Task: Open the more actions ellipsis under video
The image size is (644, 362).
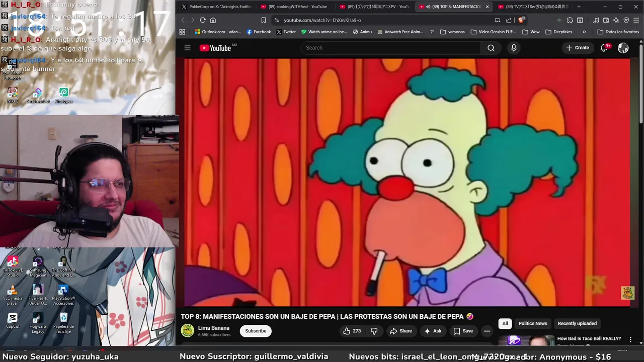Action: pos(487,331)
